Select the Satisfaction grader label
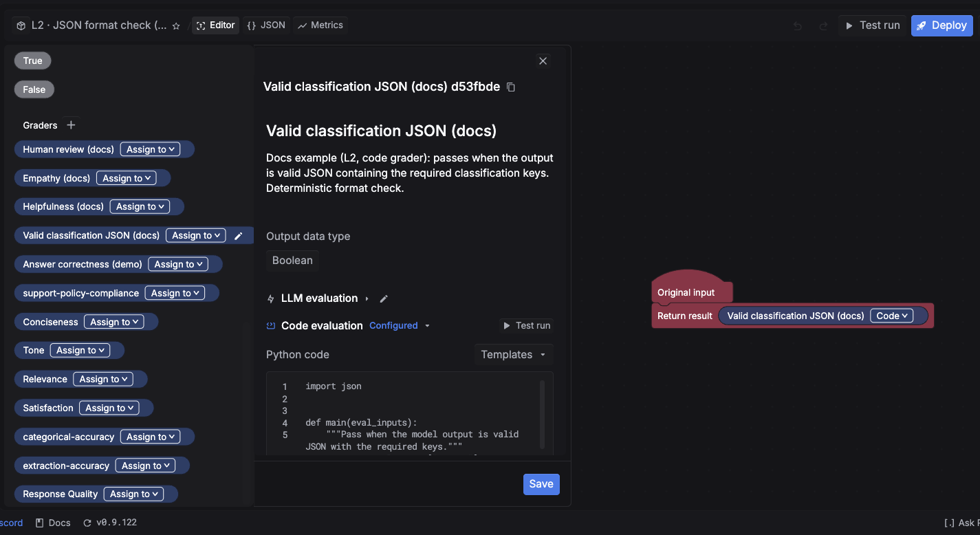 [47, 408]
